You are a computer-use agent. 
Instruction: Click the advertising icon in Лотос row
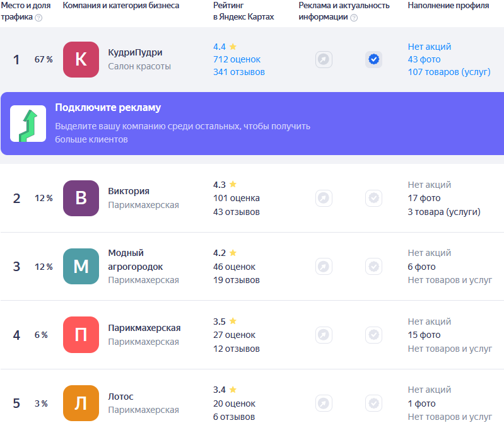(324, 403)
